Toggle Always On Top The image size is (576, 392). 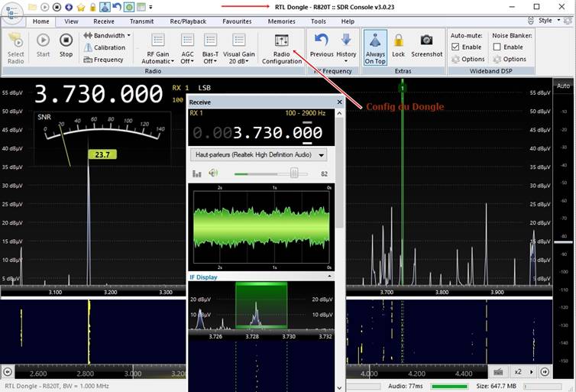pyautogui.click(x=375, y=48)
